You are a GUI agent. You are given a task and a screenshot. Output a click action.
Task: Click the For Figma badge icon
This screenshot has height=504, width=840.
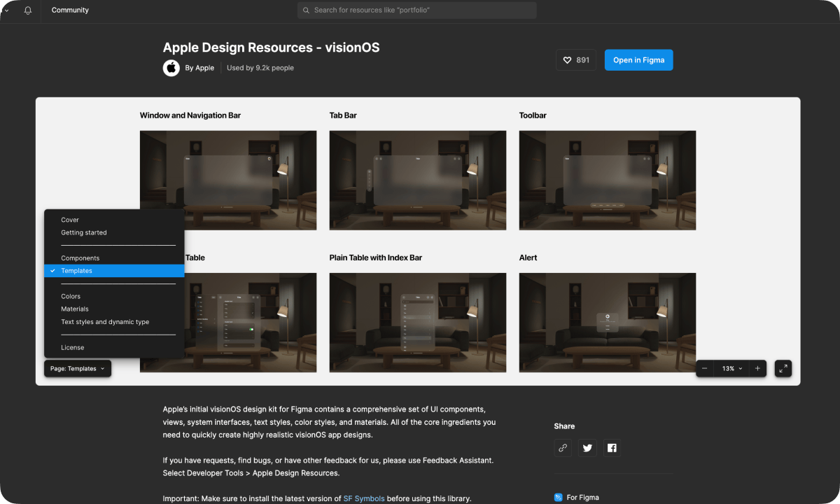(558, 498)
